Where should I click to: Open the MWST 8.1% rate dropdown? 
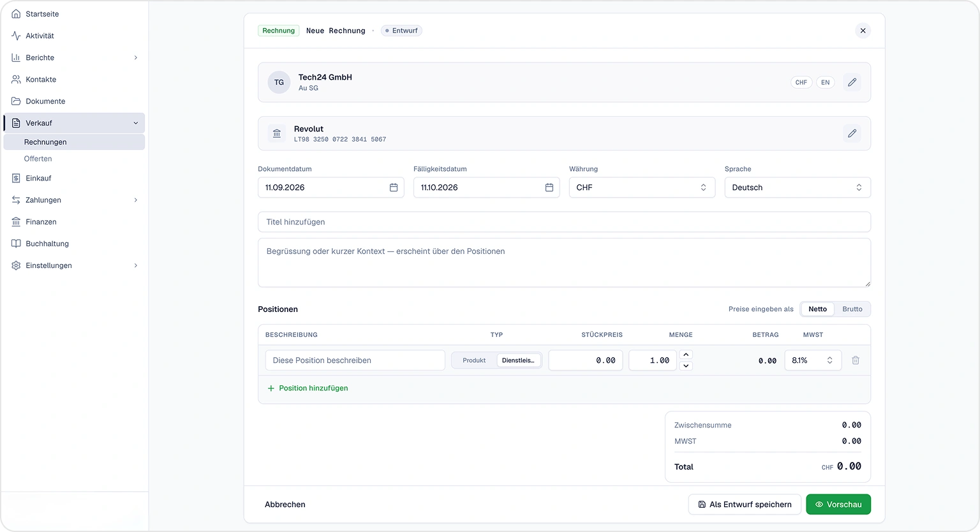pyautogui.click(x=813, y=360)
